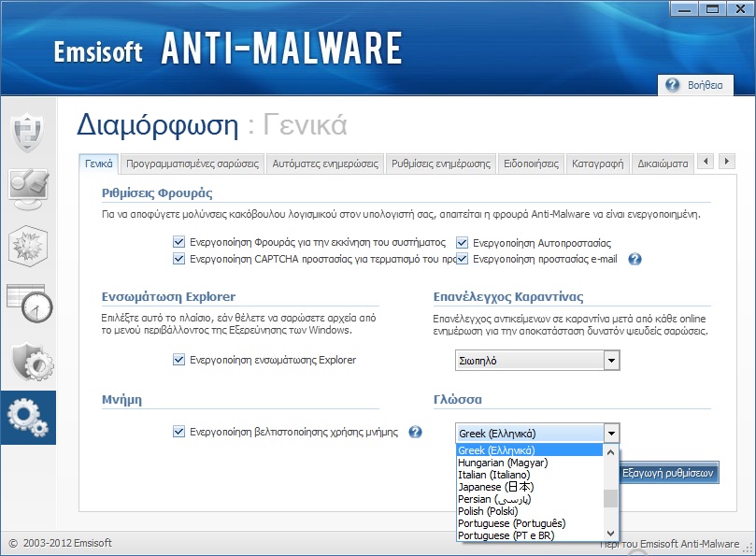The image size is (756, 556).
Task: Select Portuguese (PT e BR) in language list
Action: [x=530, y=535]
